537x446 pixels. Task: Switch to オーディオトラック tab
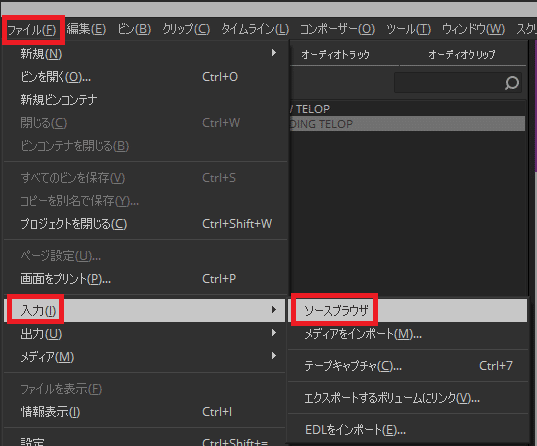336,54
